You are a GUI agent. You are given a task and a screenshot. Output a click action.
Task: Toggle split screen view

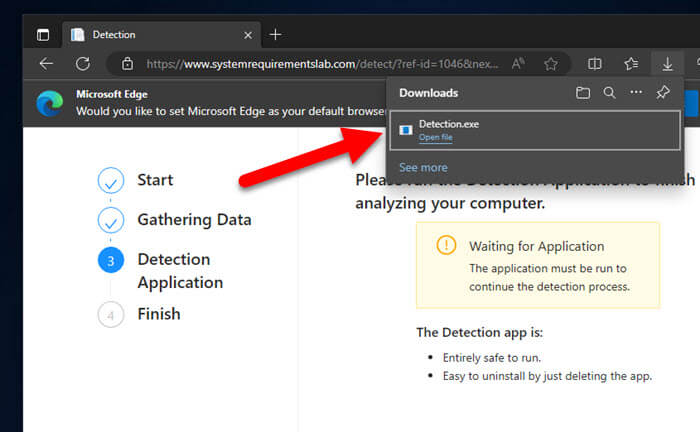(x=595, y=64)
